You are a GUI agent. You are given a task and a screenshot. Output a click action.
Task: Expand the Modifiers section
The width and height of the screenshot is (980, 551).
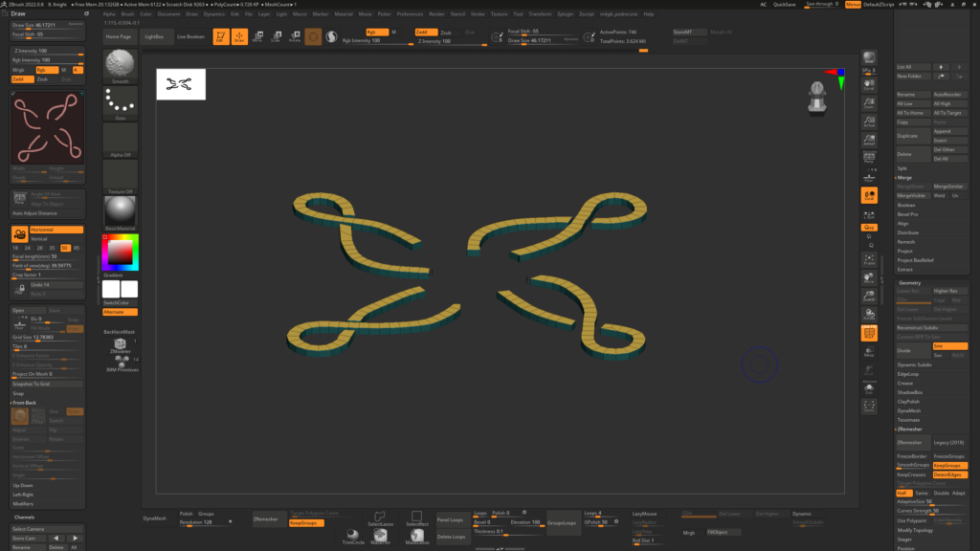(23, 503)
